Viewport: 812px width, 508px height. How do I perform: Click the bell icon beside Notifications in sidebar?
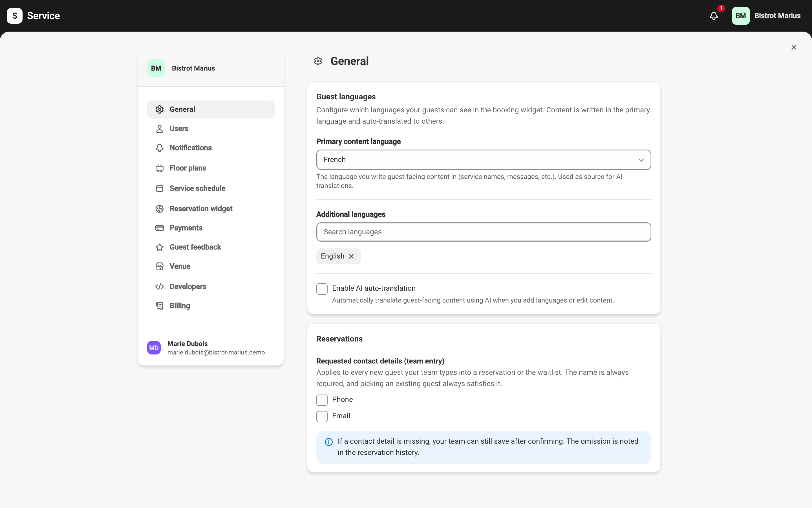[x=159, y=148]
